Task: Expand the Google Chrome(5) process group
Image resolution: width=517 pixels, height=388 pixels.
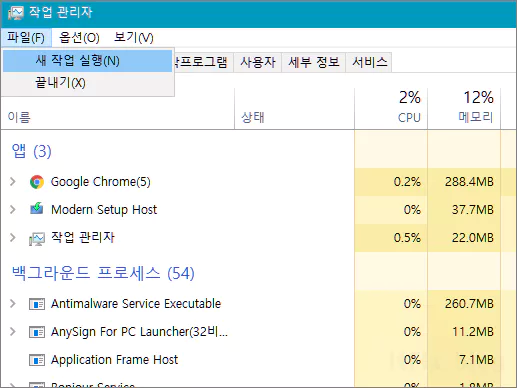Action: [x=13, y=182]
